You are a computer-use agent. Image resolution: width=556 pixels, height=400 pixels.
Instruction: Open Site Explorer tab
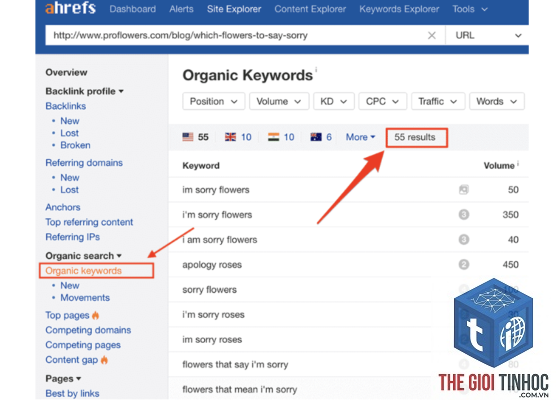point(234,9)
